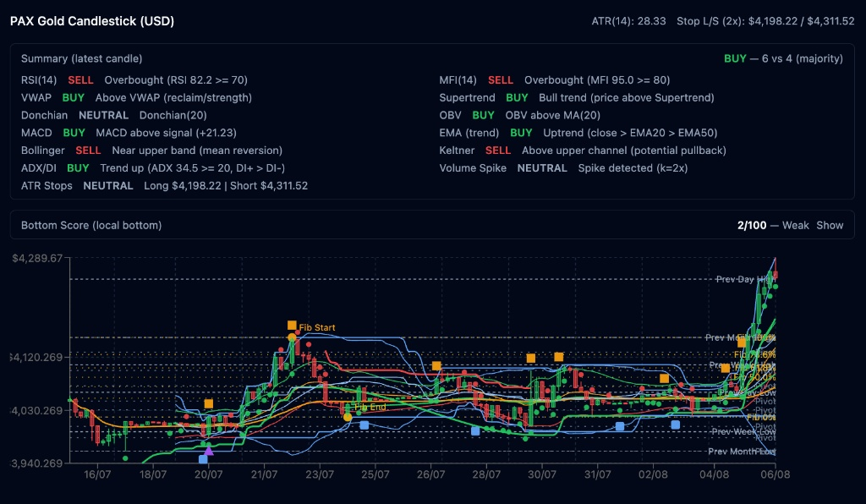Click the 28/07 date axis label
This screenshot has width=866, height=504.
(486, 474)
